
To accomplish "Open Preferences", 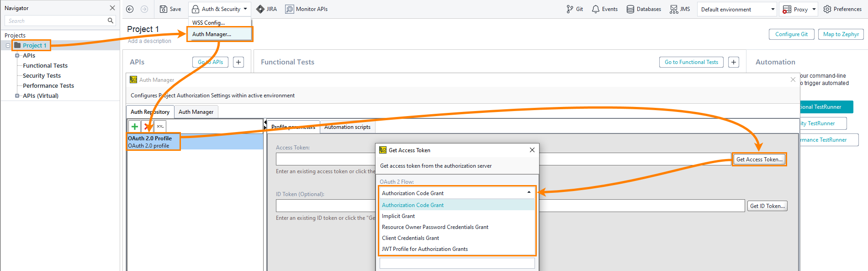I will (842, 9).
